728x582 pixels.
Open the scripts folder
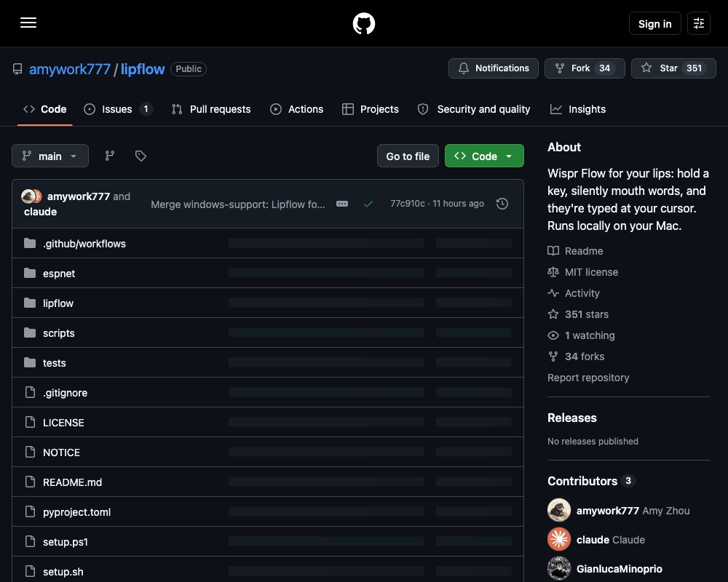58,333
